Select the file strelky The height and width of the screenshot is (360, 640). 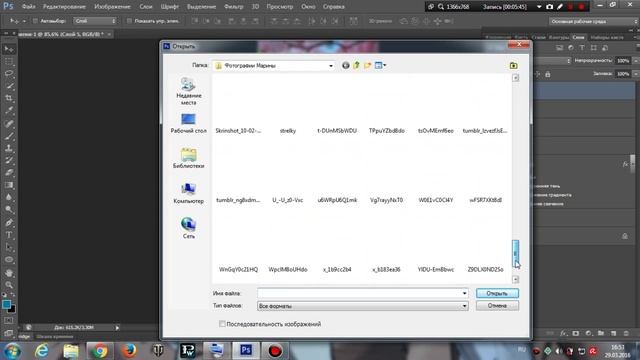click(x=287, y=131)
